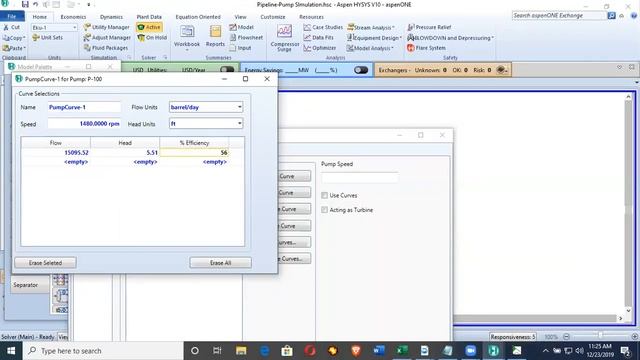Open the File menu
640x360 pixels.
point(12,16)
